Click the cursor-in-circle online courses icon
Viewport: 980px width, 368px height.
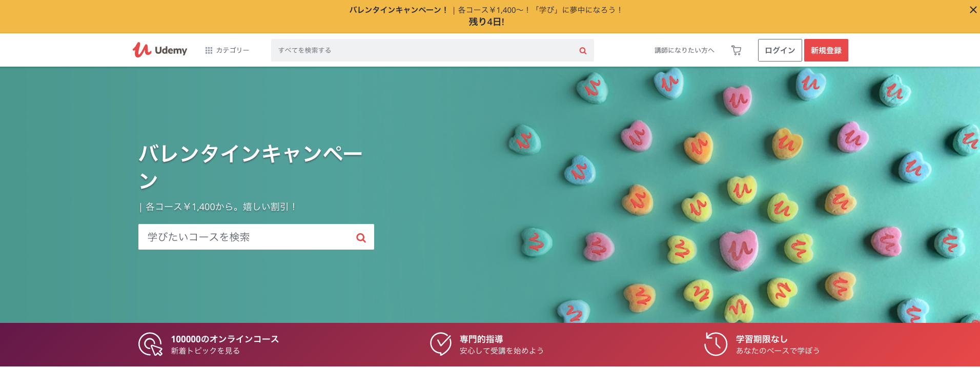tap(150, 344)
